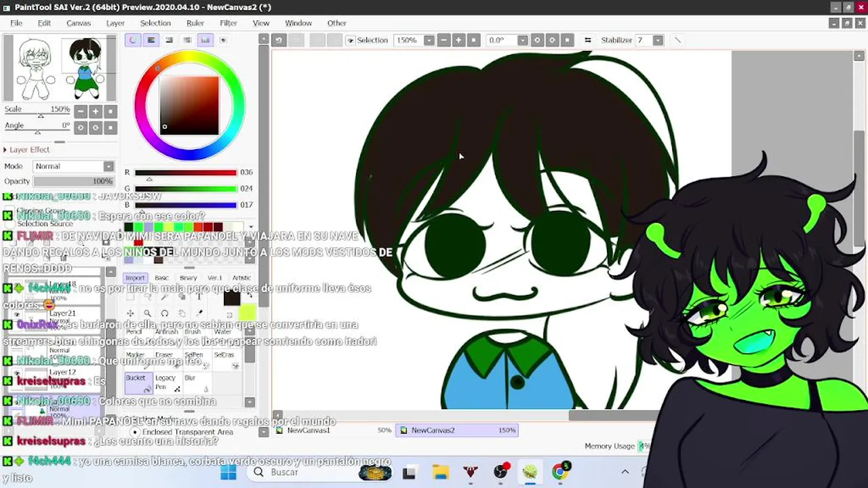The width and height of the screenshot is (868, 488).
Task: Open the File menu
Action: (16, 23)
